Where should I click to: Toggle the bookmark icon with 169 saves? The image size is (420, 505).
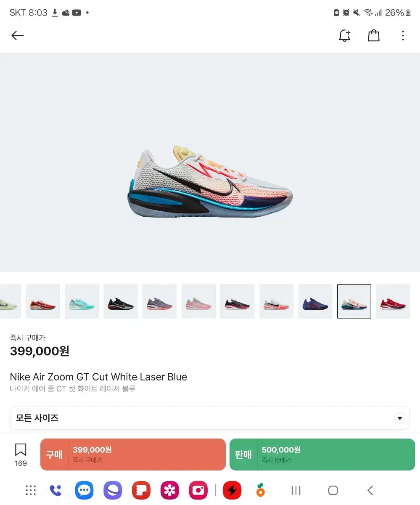pyautogui.click(x=21, y=454)
